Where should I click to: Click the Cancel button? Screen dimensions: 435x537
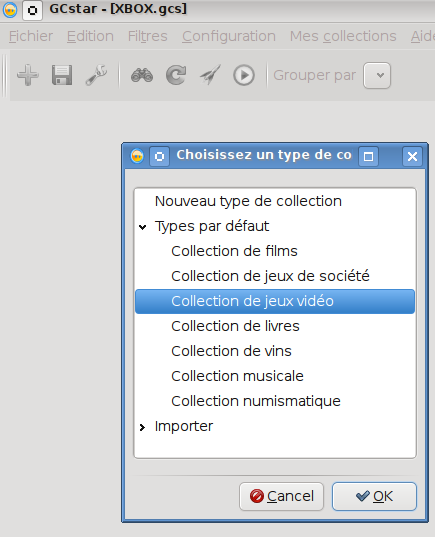[x=282, y=496]
